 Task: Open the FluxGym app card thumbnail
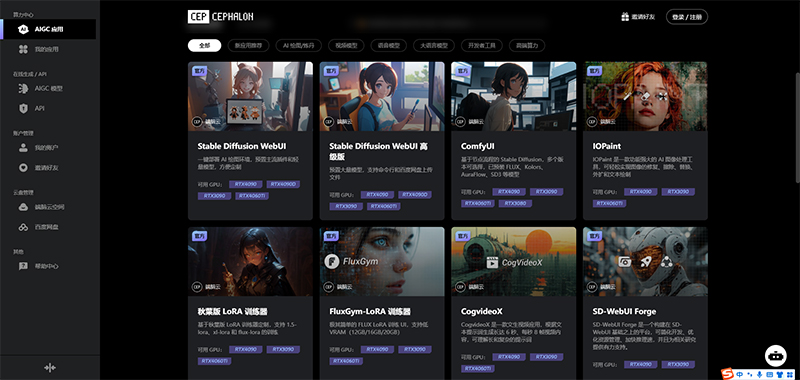point(382,262)
